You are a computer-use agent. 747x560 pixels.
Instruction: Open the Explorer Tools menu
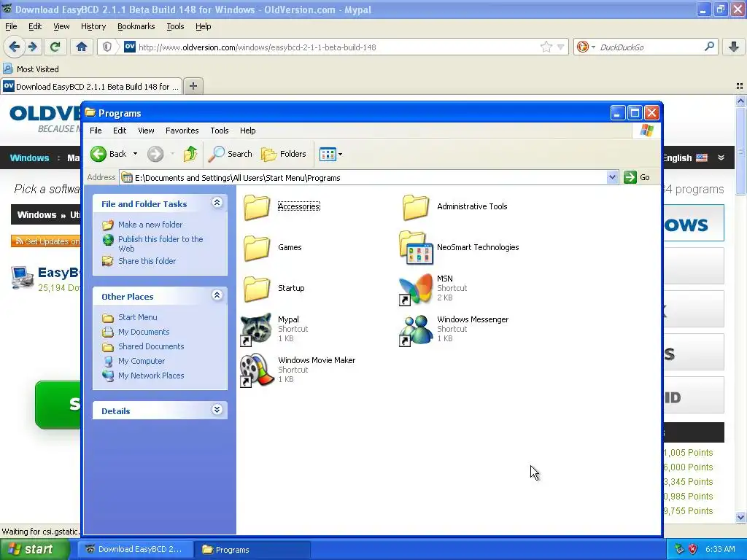pos(219,131)
